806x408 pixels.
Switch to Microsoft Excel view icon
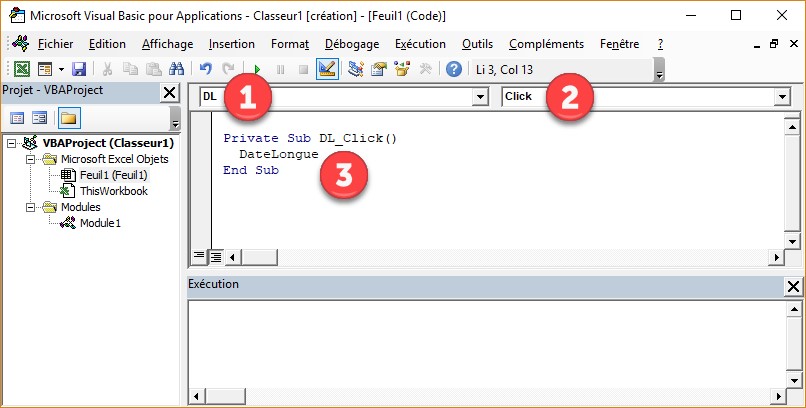tap(22, 69)
